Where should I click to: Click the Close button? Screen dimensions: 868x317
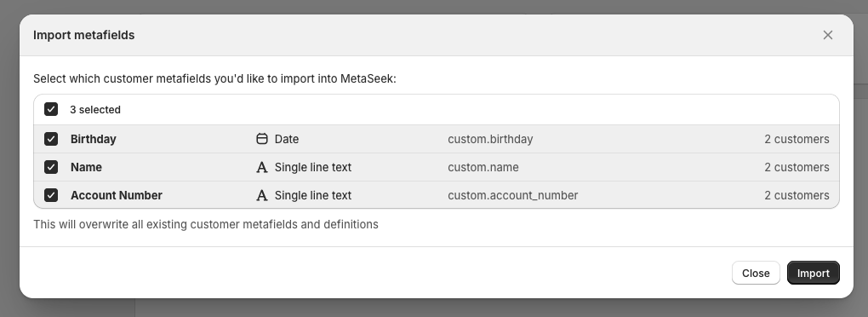tap(756, 273)
